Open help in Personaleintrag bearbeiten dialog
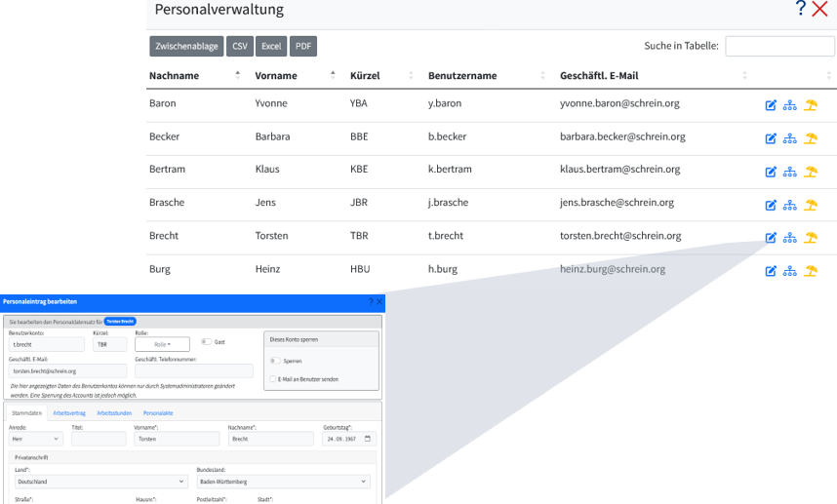Image resolution: width=837 pixels, height=504 pixels. tap(371, 302)
